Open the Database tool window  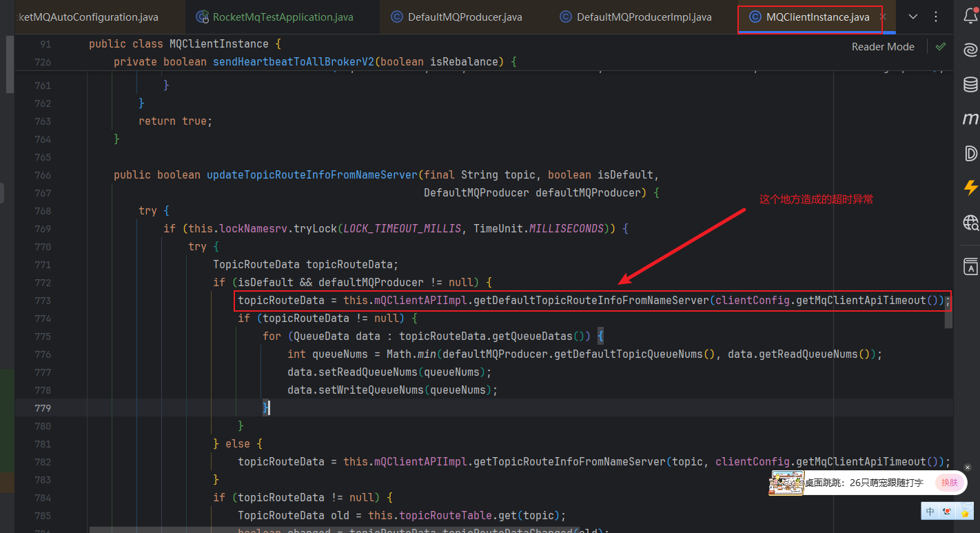click(970, 84)
